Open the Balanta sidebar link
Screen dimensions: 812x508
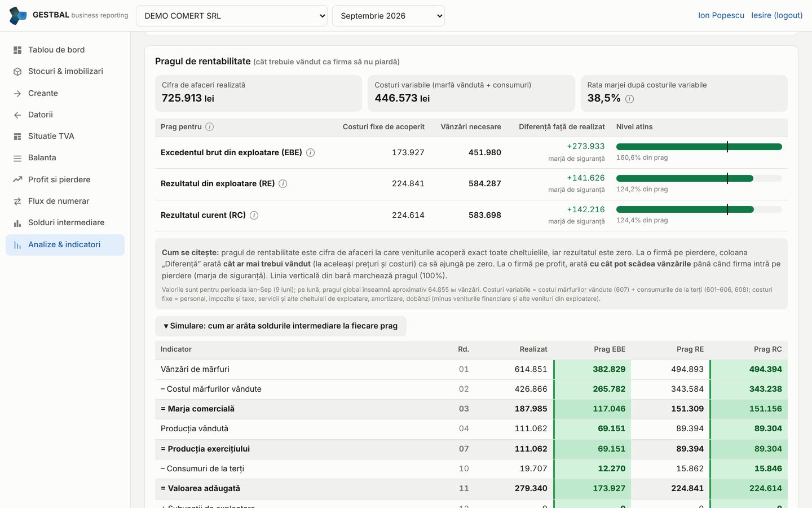click(65, 157)
